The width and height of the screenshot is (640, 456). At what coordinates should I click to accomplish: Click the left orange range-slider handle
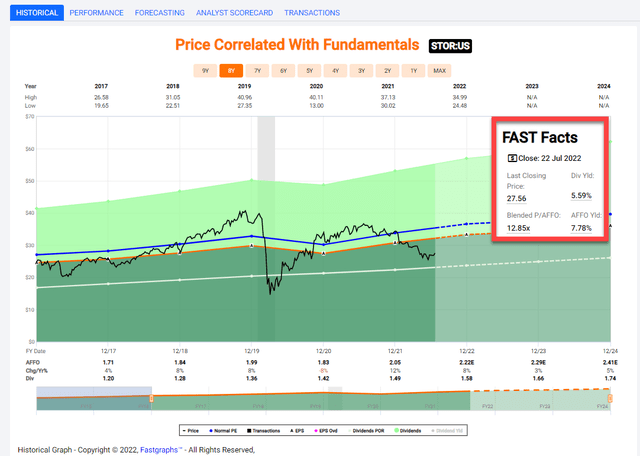[151, 398]
